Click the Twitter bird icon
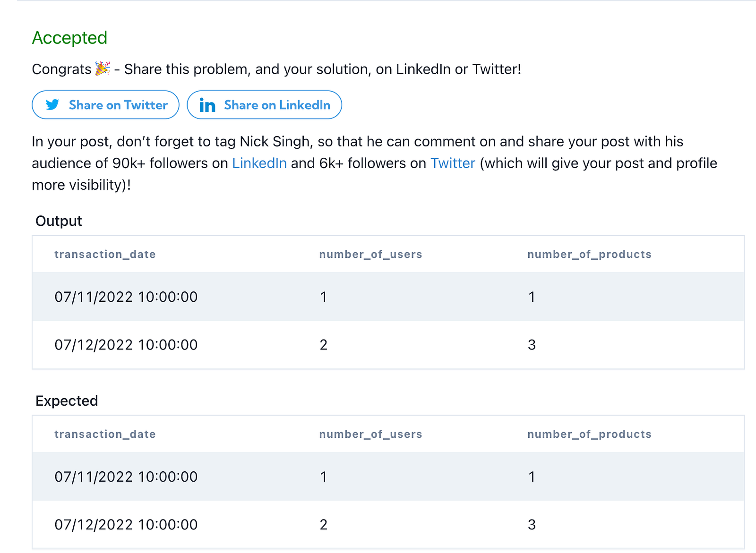The height and width of the screenshot is (553, 756). click(52, 104)
